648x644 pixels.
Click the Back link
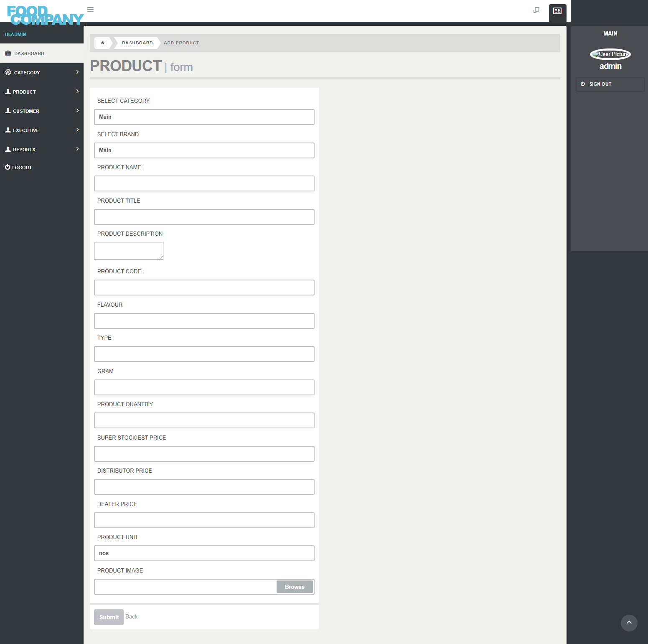(131, 617)
